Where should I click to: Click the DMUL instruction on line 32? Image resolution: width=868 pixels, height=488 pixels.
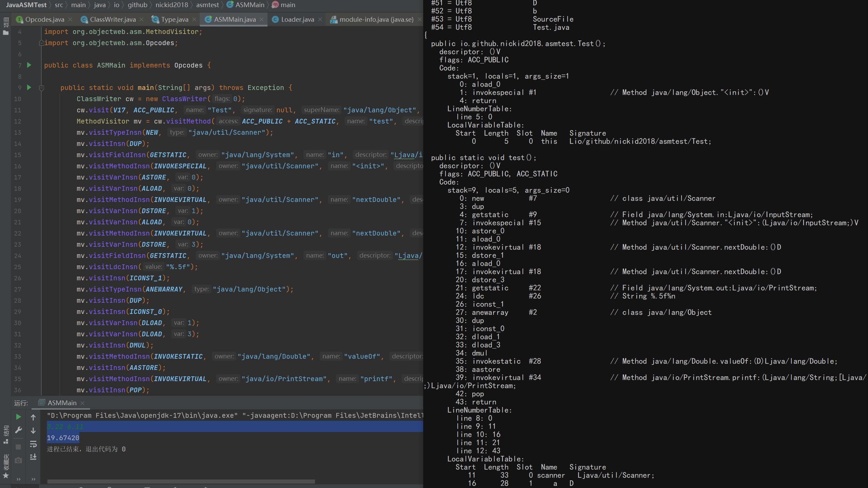click(137, 345)
